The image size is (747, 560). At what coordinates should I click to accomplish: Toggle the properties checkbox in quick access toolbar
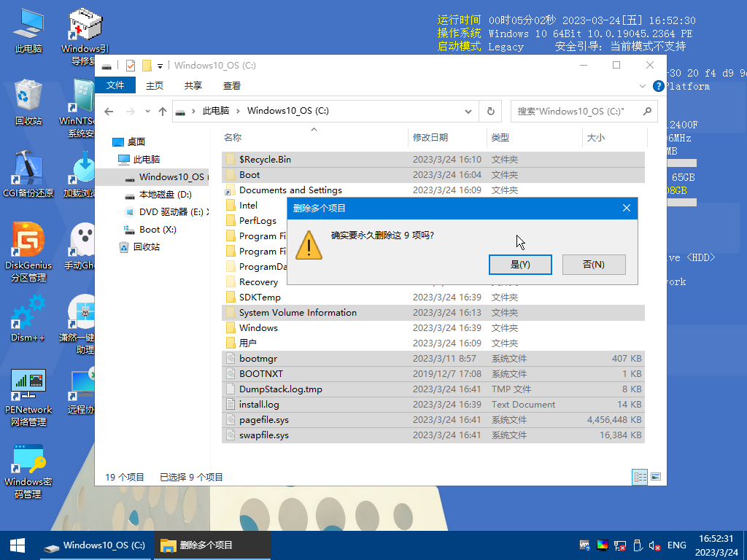131,66
